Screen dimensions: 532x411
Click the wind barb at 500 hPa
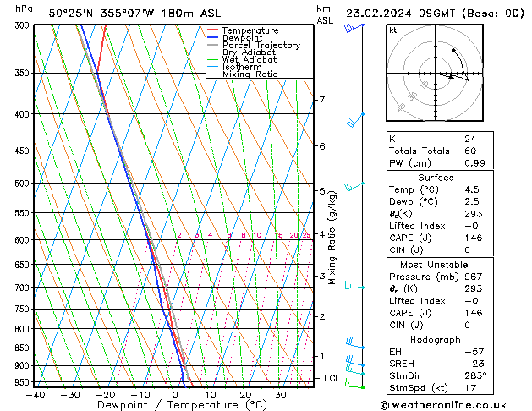(x=354, y=187)
